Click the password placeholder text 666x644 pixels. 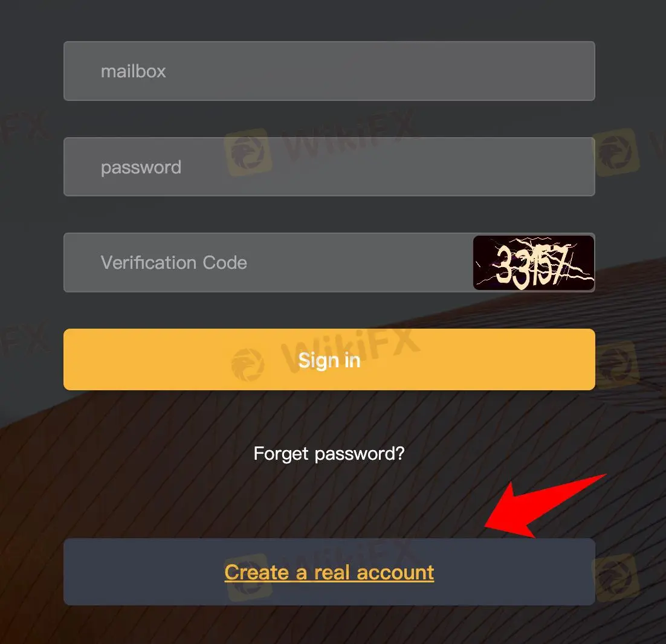click(x=141, y=168)
